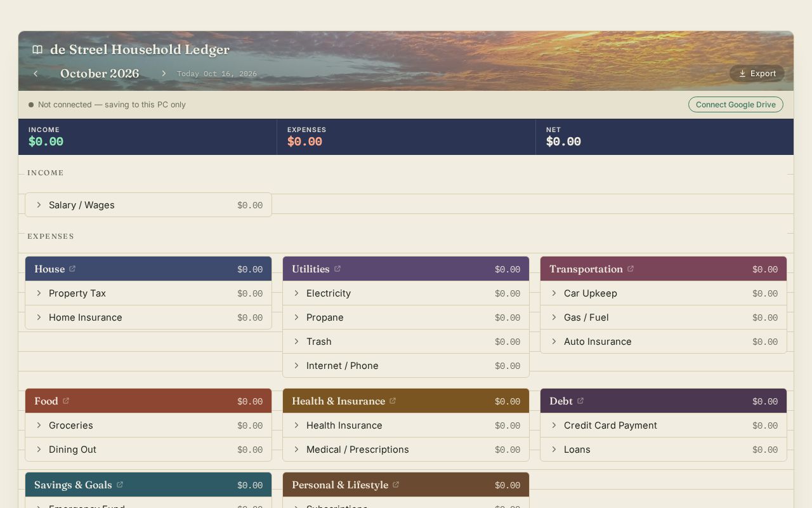Expand the Internet / Phone row
The height and width of the screenshot is (508, 812).
point(406,366)
